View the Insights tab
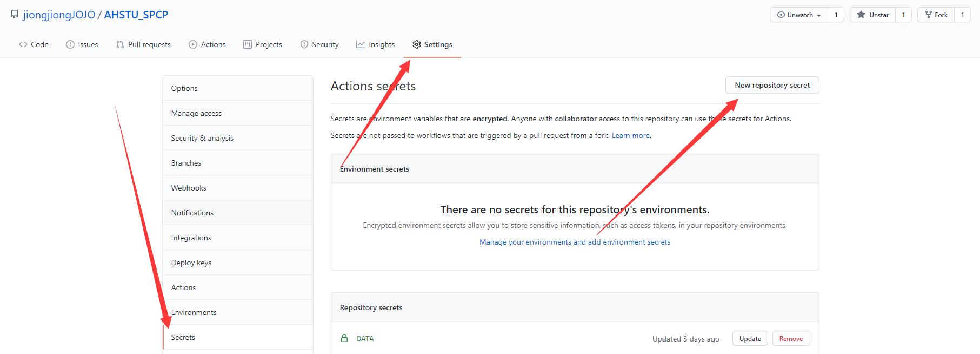 376,44
